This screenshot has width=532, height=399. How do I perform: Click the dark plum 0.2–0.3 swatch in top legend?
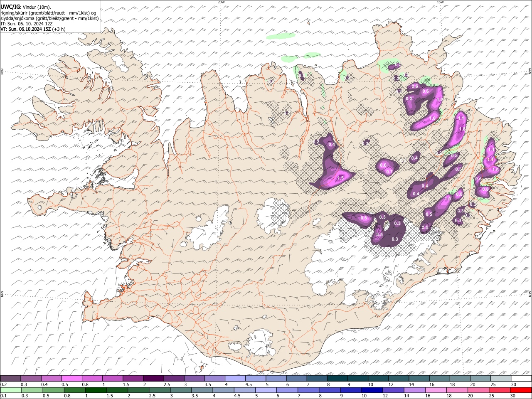tap(10, 378)
